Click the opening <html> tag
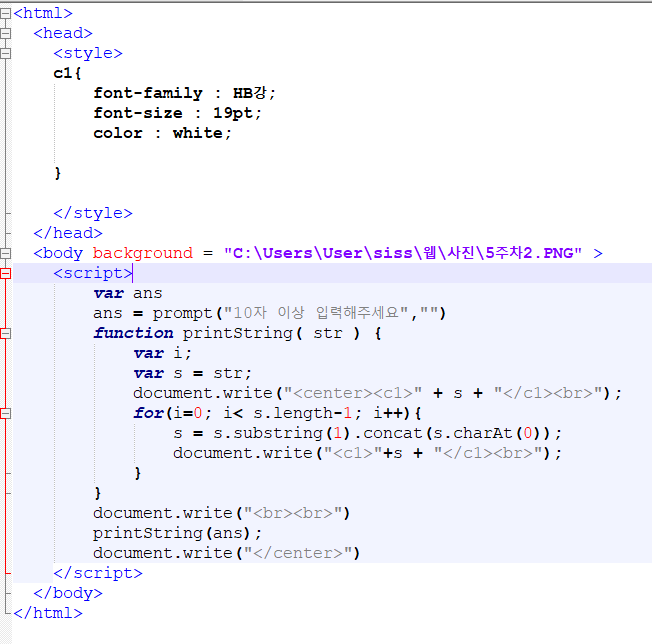 [x=43, y=13]
